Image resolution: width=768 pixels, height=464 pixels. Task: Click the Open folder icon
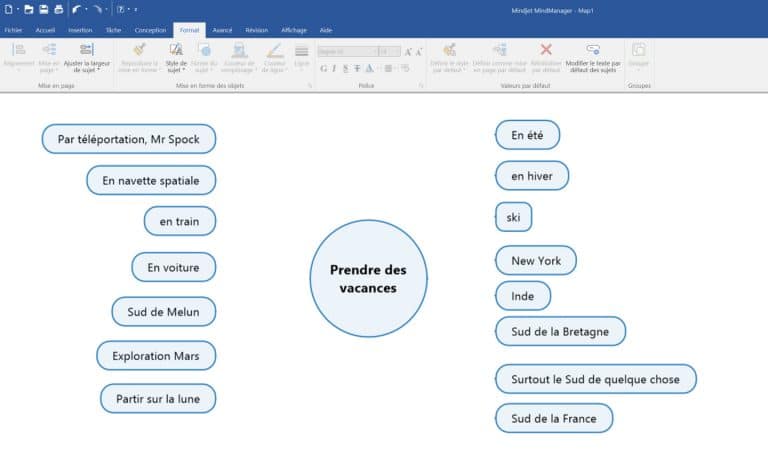[28, 9]
